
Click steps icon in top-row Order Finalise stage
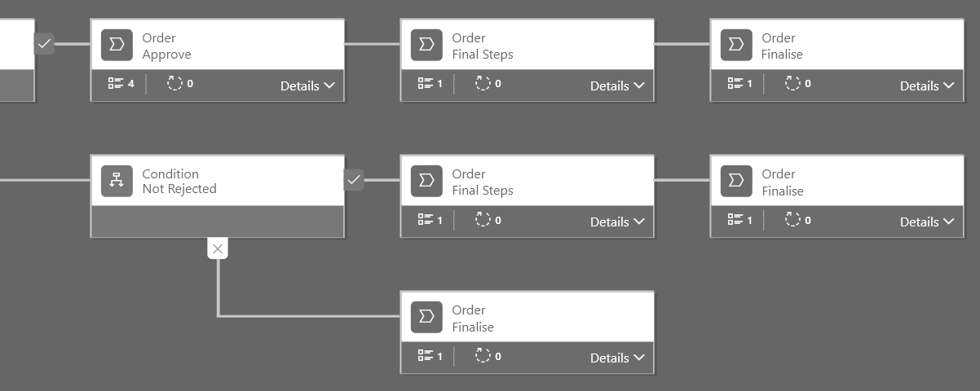coord(735,83)
